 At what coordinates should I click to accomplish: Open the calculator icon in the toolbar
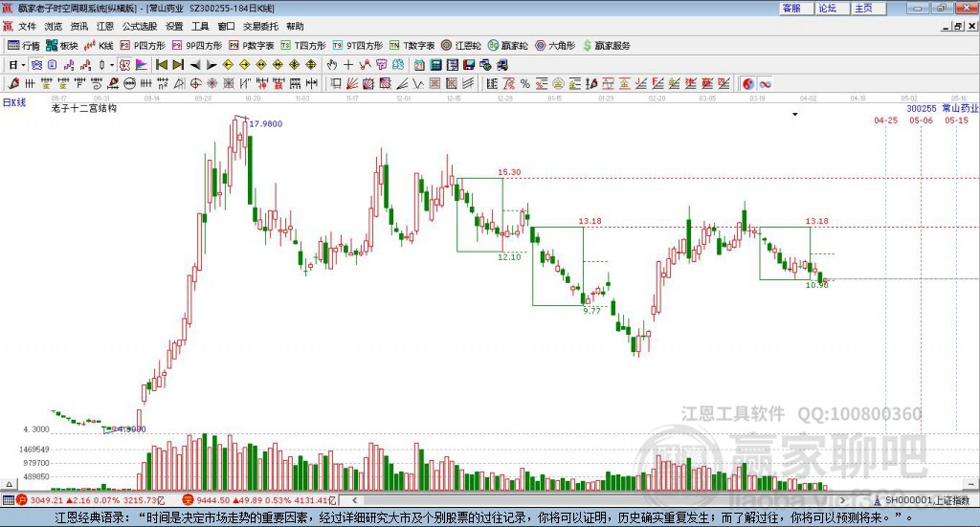(435, 65)
